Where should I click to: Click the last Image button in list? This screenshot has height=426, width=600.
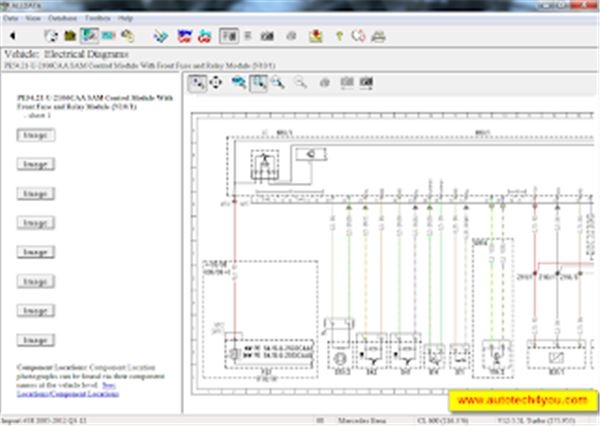click(35, 340)
